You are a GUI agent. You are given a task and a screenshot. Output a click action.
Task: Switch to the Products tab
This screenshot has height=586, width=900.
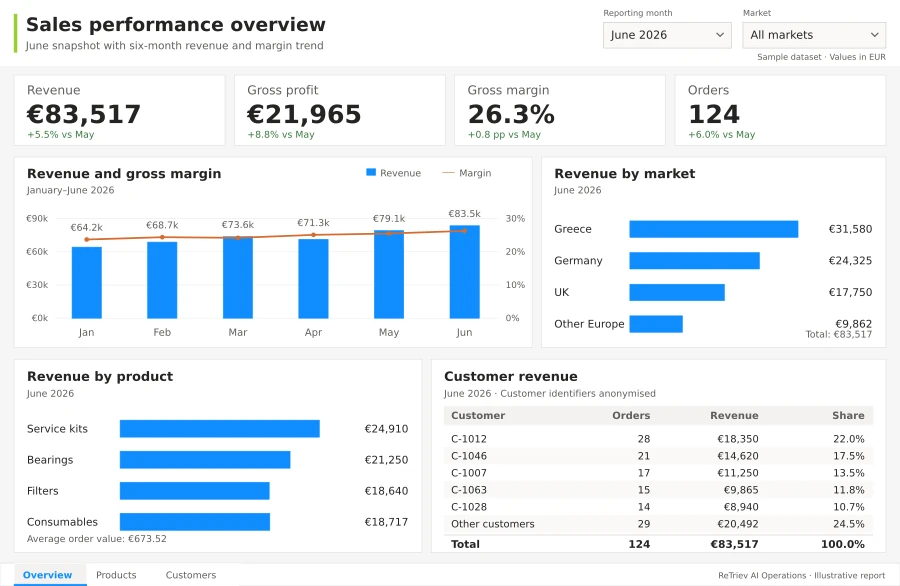(116, 575)
